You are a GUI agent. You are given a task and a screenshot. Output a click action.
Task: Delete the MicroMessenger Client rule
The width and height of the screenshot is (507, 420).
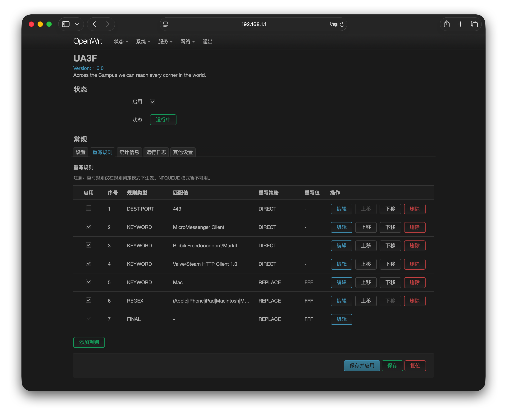[414, 227]
